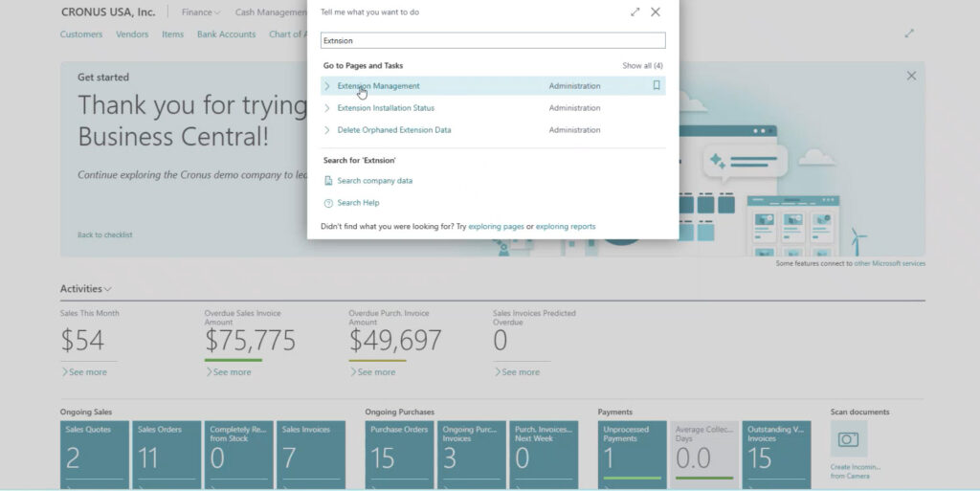980x491 pixels.
Task: Open Extension Installation Status result
Action: tap(386, 108)
